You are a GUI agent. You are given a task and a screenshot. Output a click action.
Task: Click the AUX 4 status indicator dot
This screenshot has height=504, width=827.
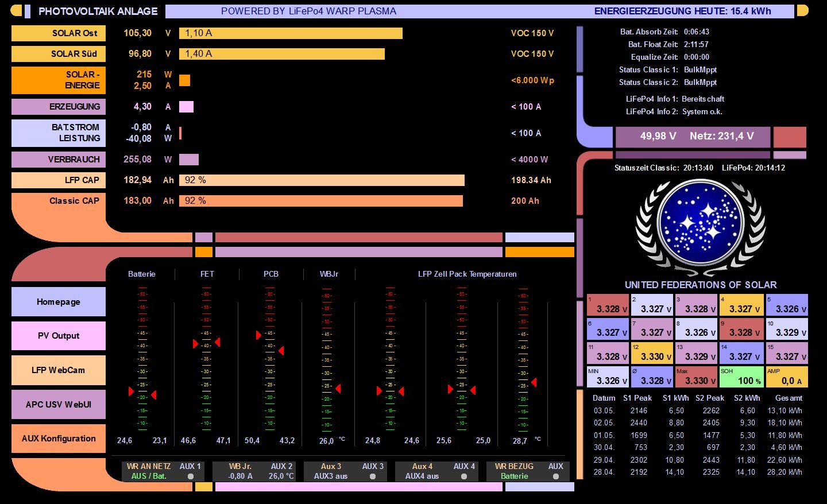[464, 476]
